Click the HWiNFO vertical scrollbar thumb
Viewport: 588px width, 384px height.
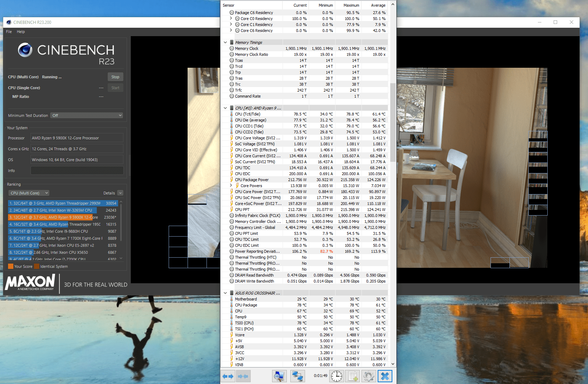[393, 123]
